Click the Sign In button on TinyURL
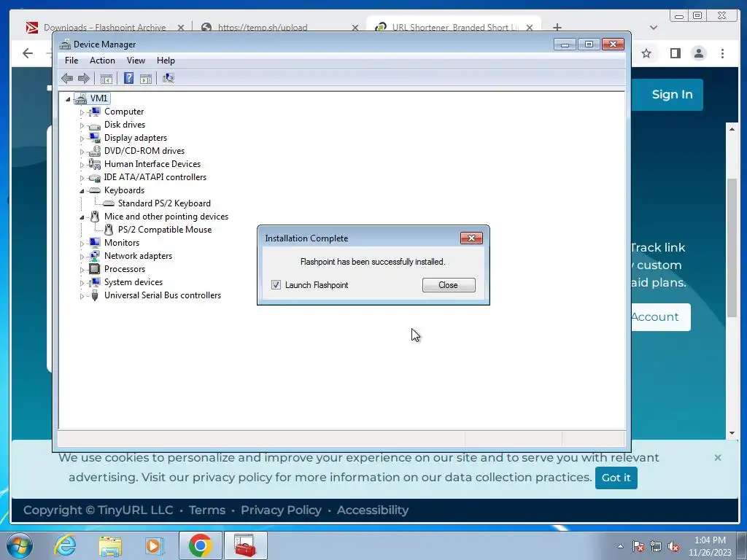Screen dimensions: 747x560 coord(672,94)
